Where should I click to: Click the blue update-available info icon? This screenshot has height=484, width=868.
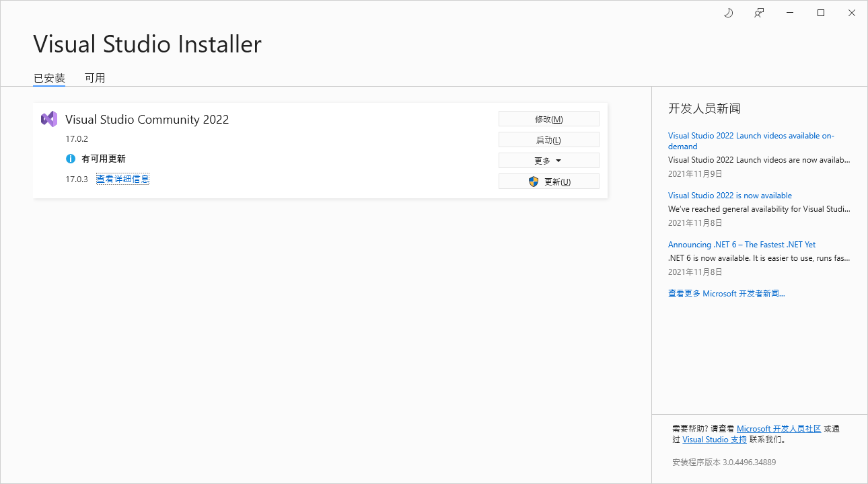click(x=71, y=159)
